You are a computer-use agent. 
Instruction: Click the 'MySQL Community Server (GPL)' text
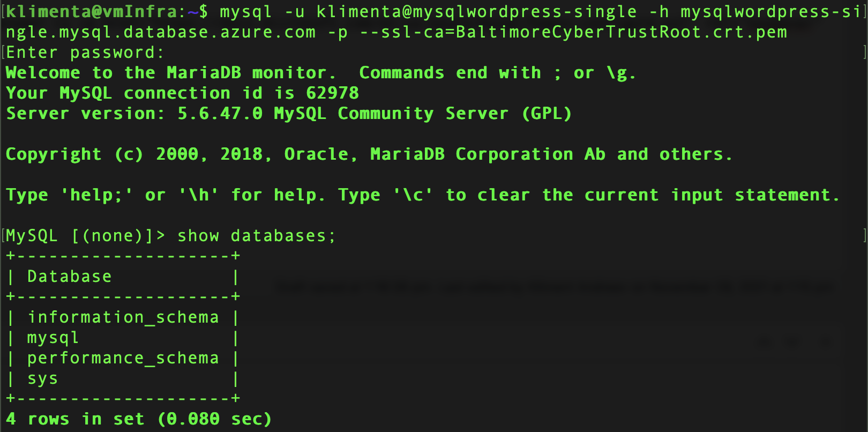423,114
